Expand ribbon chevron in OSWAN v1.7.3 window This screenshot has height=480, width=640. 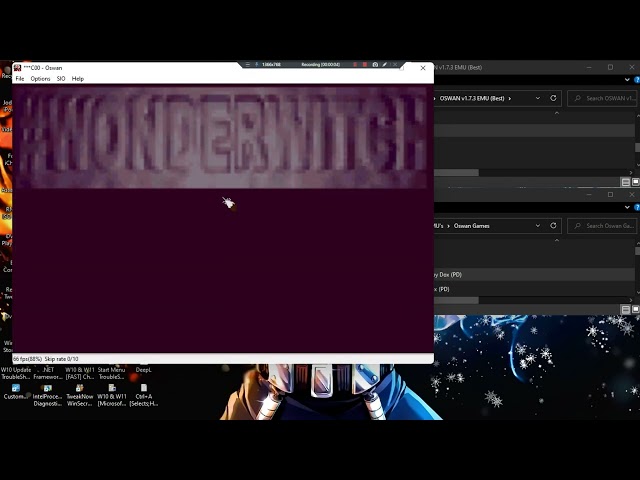pos(627,80)
